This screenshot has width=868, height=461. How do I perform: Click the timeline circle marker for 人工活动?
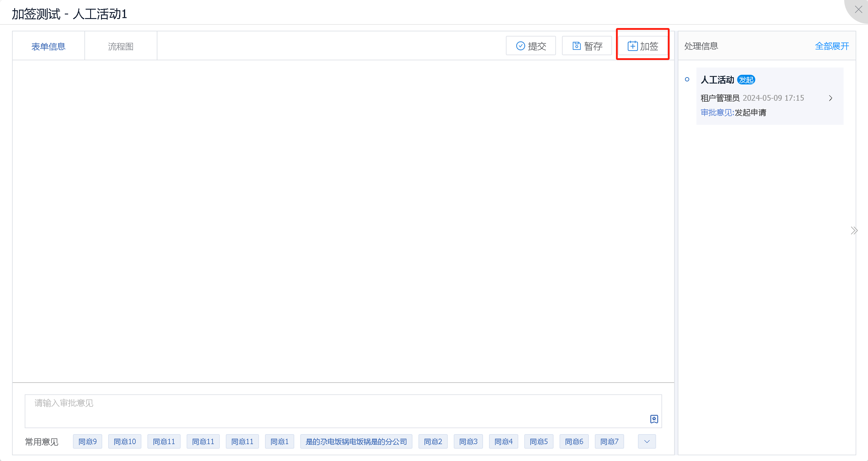pyautogui.click(x=687, y=80)
